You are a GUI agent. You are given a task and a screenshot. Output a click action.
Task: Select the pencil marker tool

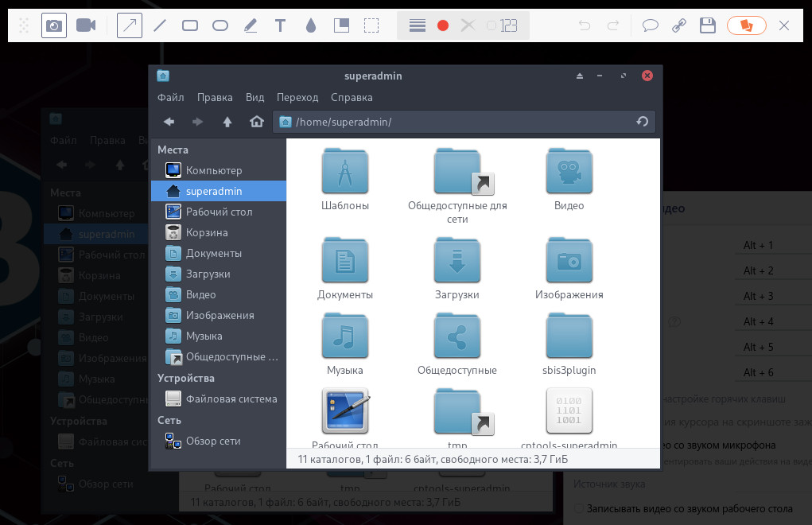[251, 25]
